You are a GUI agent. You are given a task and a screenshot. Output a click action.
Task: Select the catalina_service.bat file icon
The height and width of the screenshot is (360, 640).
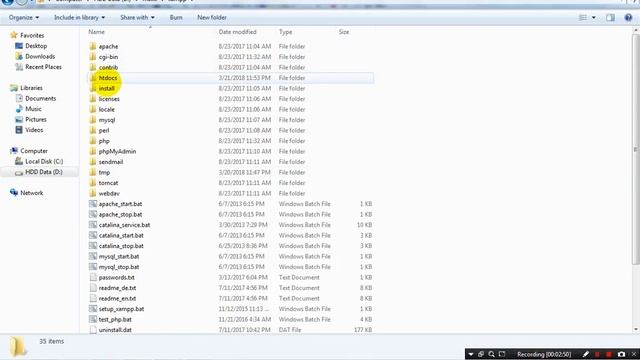tap(93, 225)
